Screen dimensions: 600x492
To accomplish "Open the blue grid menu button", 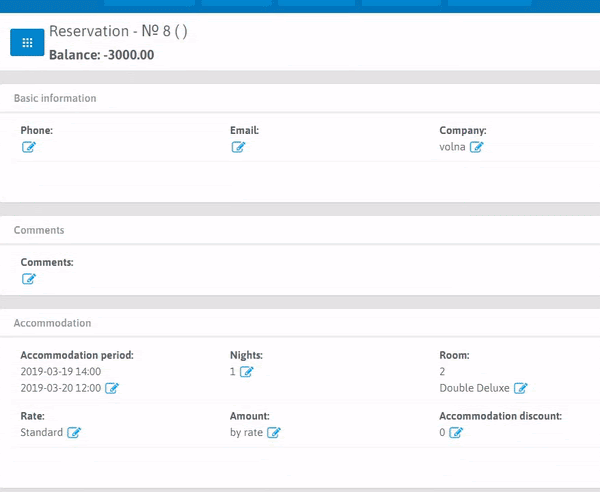I will point(27,43).
